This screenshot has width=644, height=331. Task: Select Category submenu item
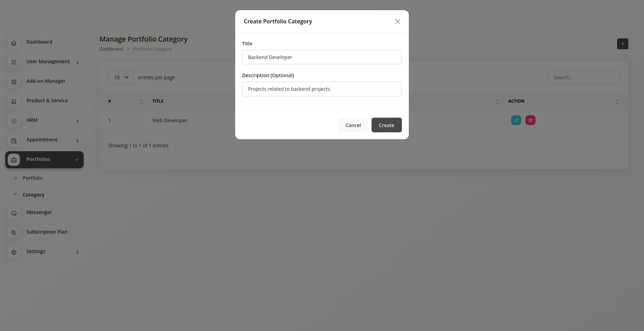coord(33,195)
